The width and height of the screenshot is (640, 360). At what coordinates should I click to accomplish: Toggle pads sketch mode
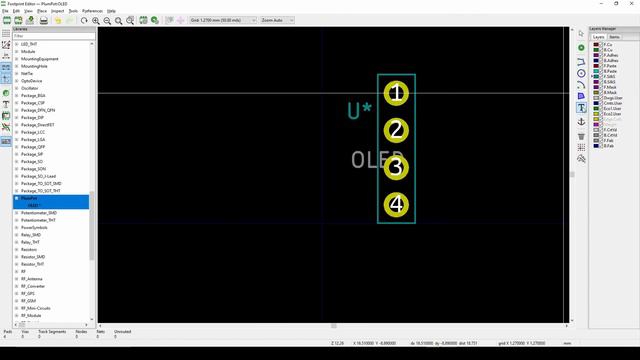click(x=6, y=93)
